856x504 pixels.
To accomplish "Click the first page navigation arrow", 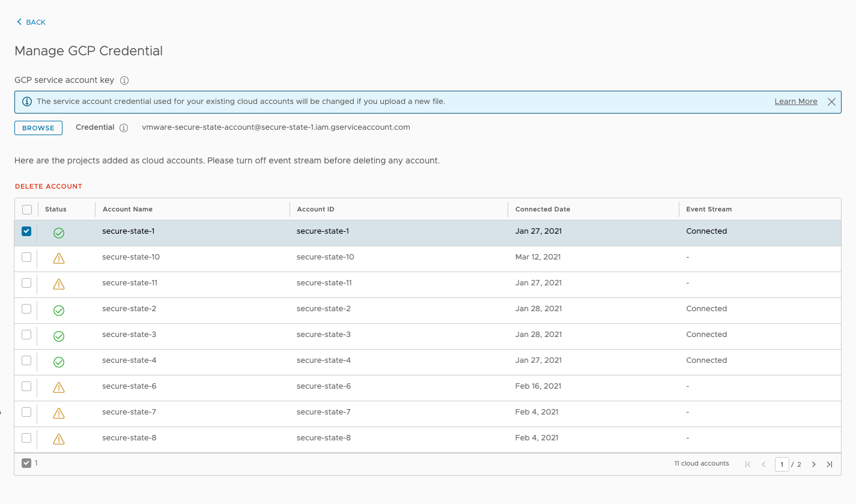I will (747, 464).
